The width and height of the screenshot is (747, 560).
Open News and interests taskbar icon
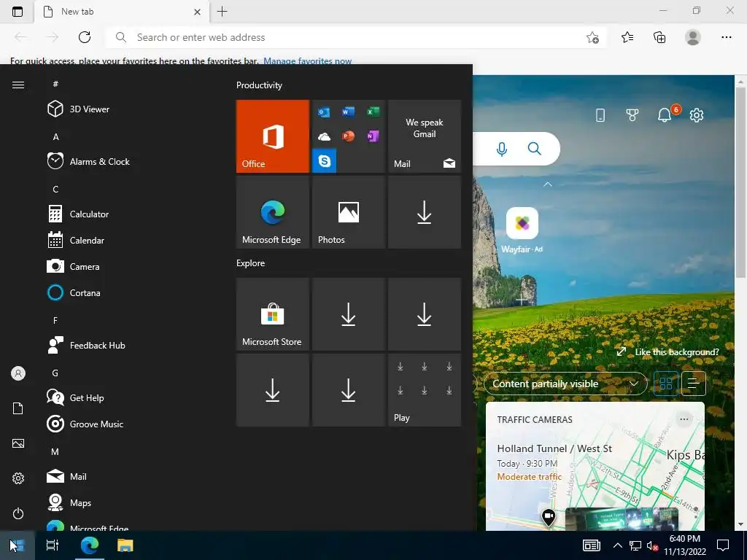tap(591, 545)
